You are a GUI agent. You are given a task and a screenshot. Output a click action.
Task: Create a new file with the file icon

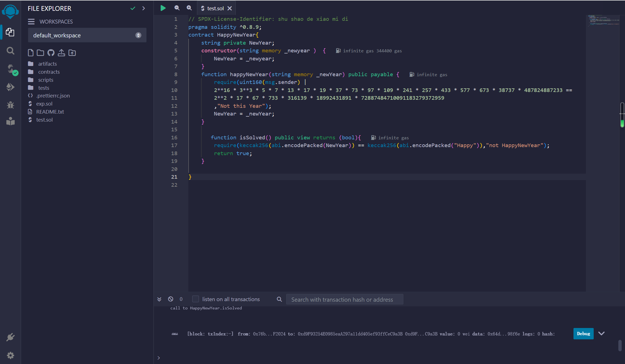[31, 53]
